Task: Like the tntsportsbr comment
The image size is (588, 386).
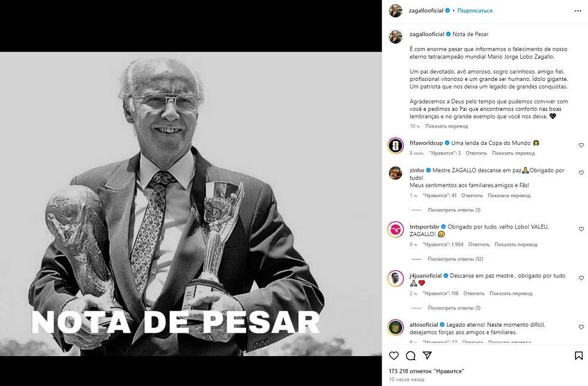Action: 581,229
